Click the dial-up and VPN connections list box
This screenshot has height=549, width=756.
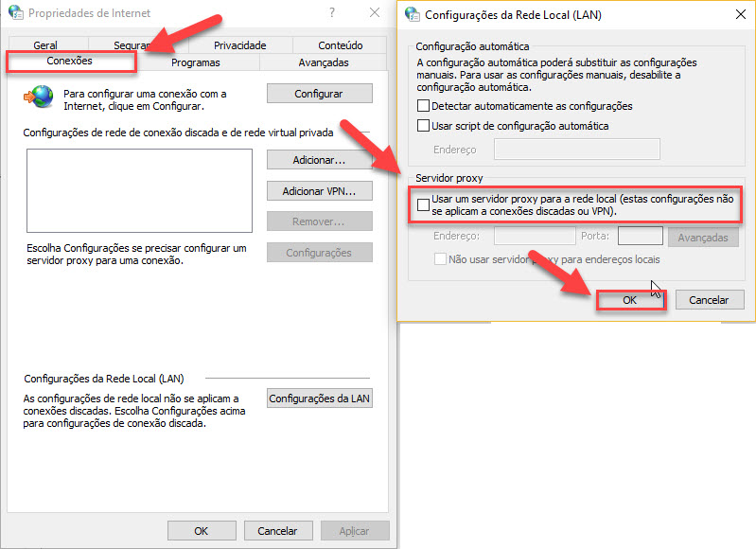(139, 190)
